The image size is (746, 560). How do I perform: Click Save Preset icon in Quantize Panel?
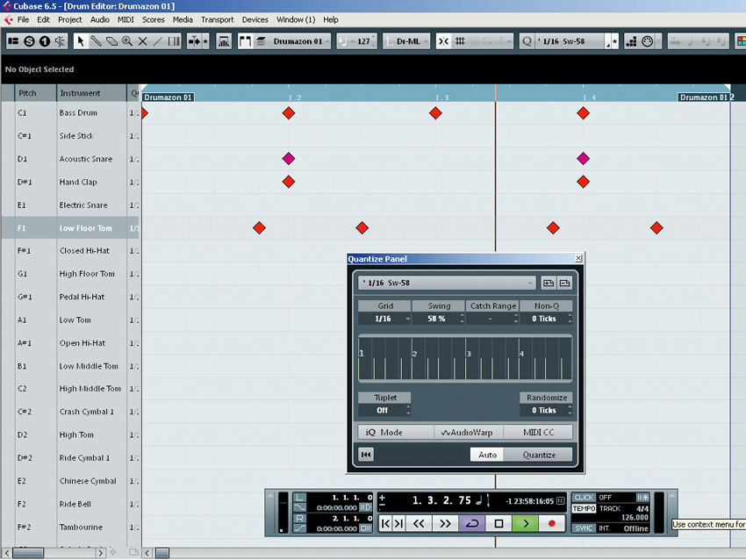point(548,284)
